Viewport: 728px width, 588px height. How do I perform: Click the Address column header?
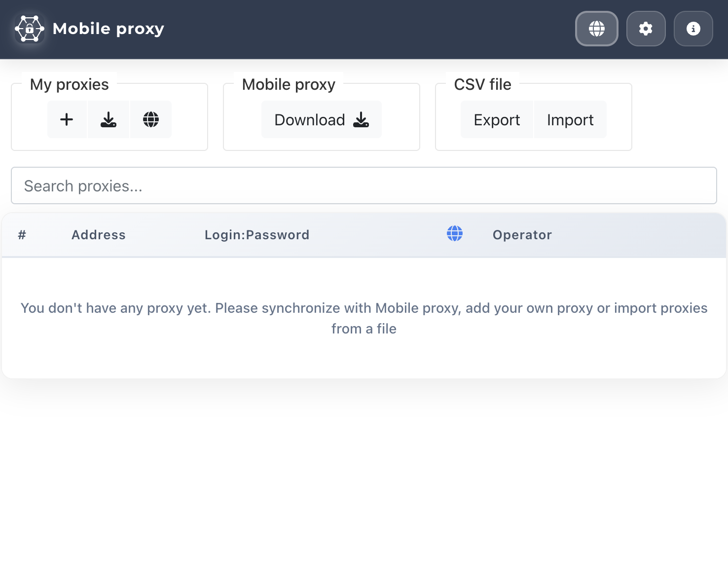(x=99, y=235)
